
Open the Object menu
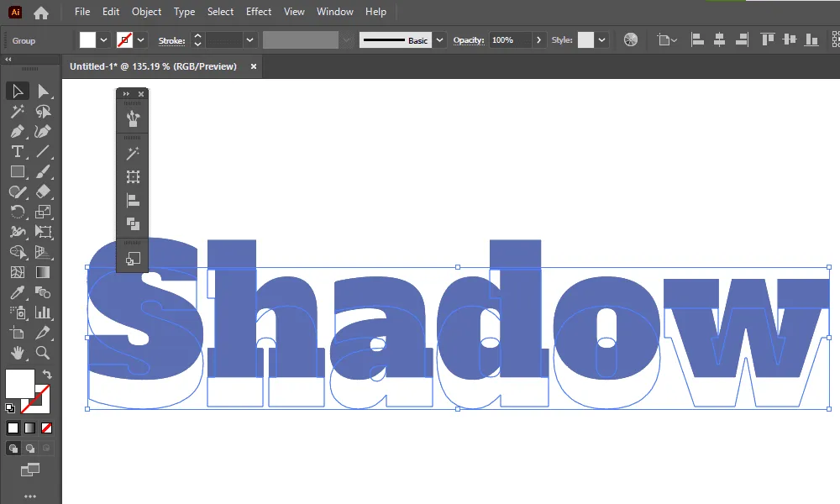pos(146,11)
